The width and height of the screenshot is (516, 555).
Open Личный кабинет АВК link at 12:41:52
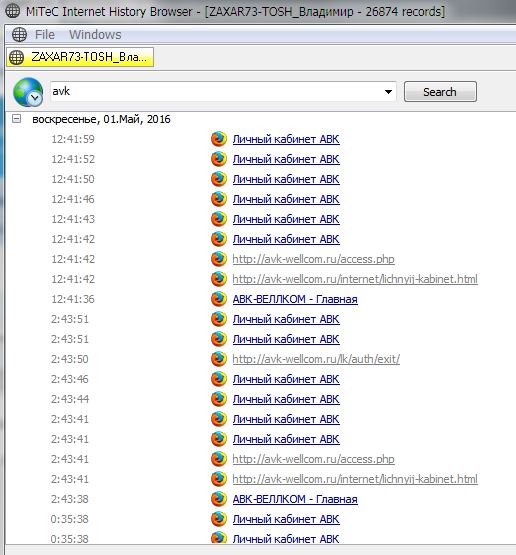tap(286, 159)
